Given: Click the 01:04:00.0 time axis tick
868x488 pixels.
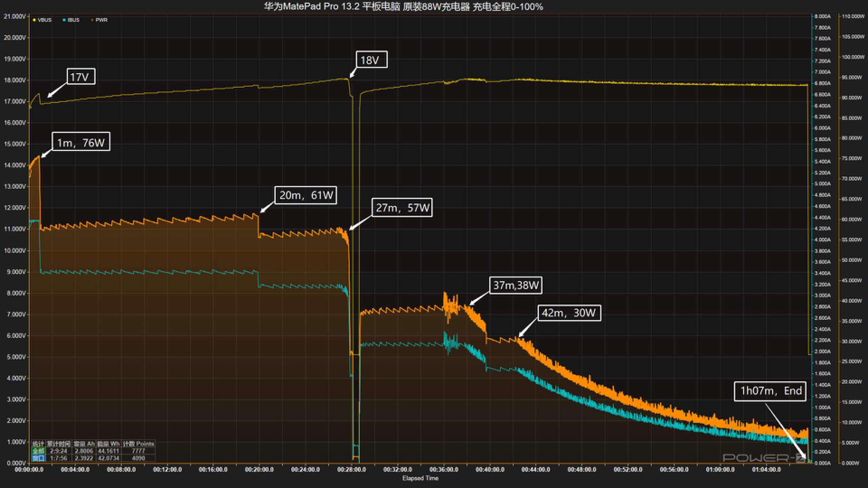Looking at the screenshot, I should point(766,469).
